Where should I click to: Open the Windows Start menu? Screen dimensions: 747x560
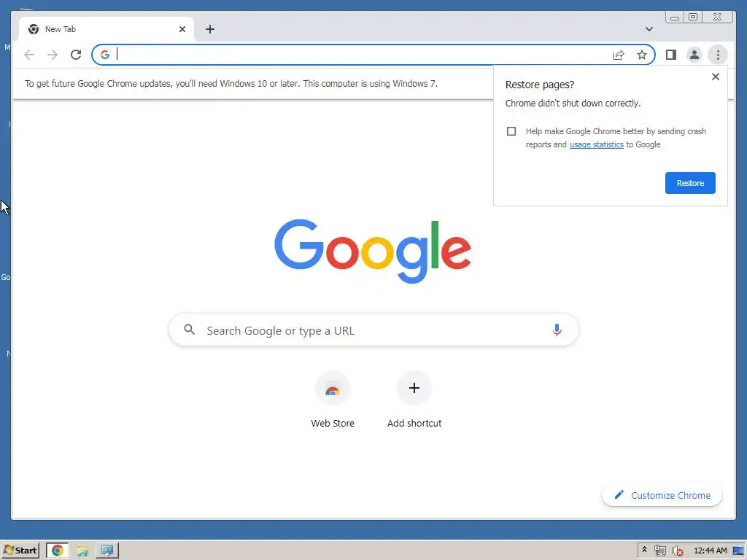pos(20,551)
